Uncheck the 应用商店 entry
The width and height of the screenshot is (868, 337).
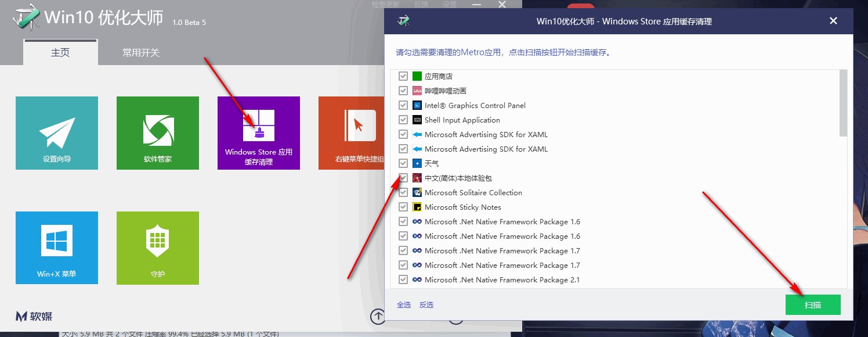click(403, 76)
